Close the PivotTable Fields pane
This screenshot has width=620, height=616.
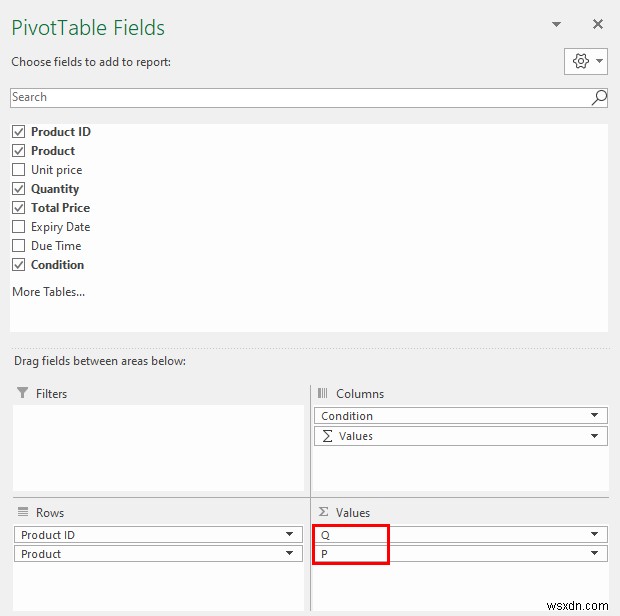597,24
